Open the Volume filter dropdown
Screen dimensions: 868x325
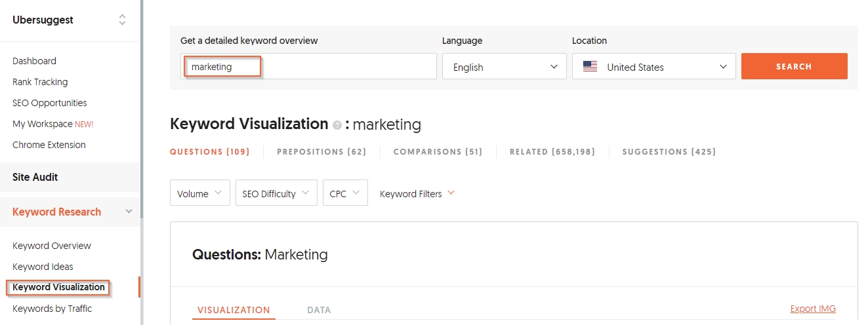coord(199,193)
